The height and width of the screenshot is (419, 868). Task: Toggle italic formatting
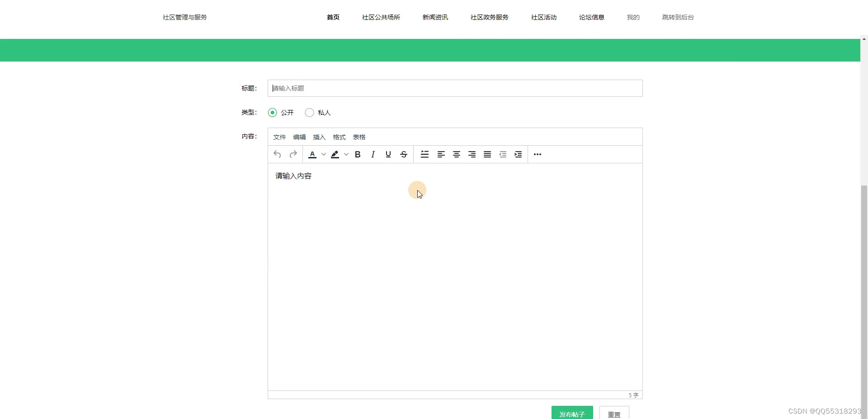373,154
